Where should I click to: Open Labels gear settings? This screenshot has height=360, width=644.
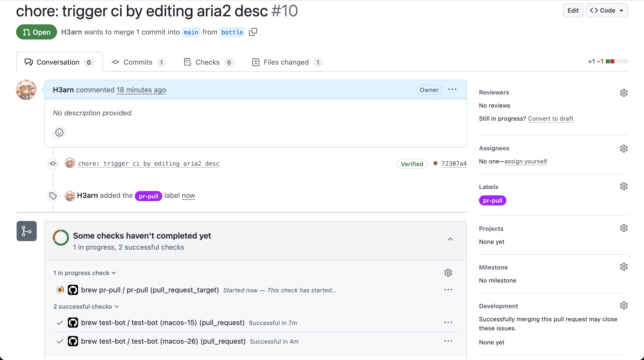click(x=624, y=186)
